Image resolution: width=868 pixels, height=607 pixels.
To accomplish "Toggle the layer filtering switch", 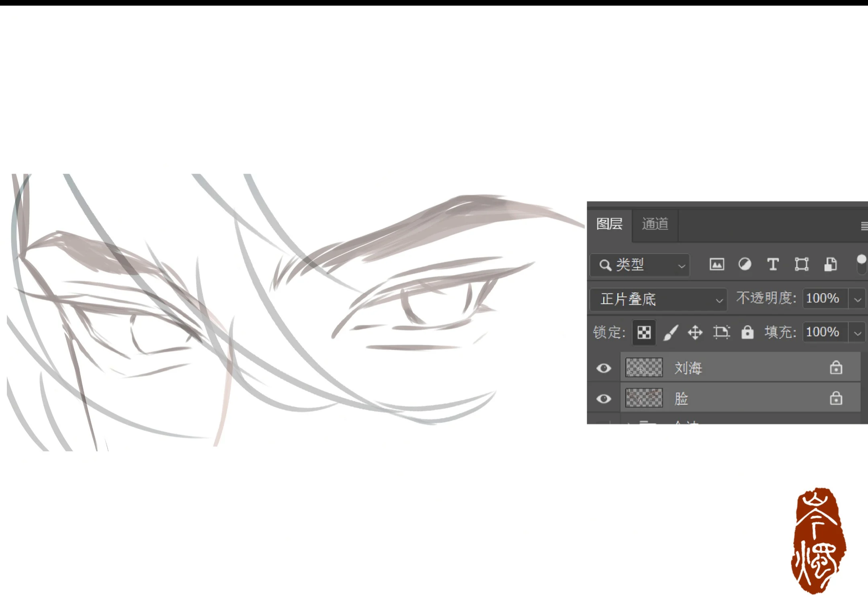I will pos(862,264).
